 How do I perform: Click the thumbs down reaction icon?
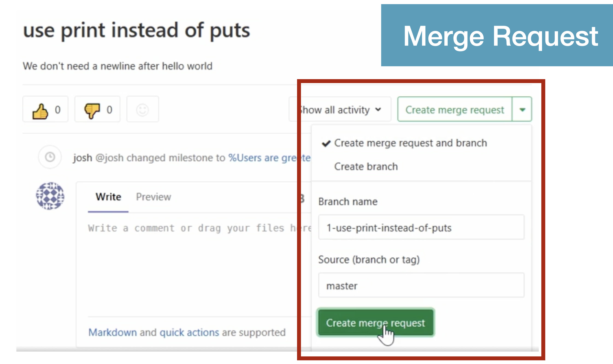[92, 111]
